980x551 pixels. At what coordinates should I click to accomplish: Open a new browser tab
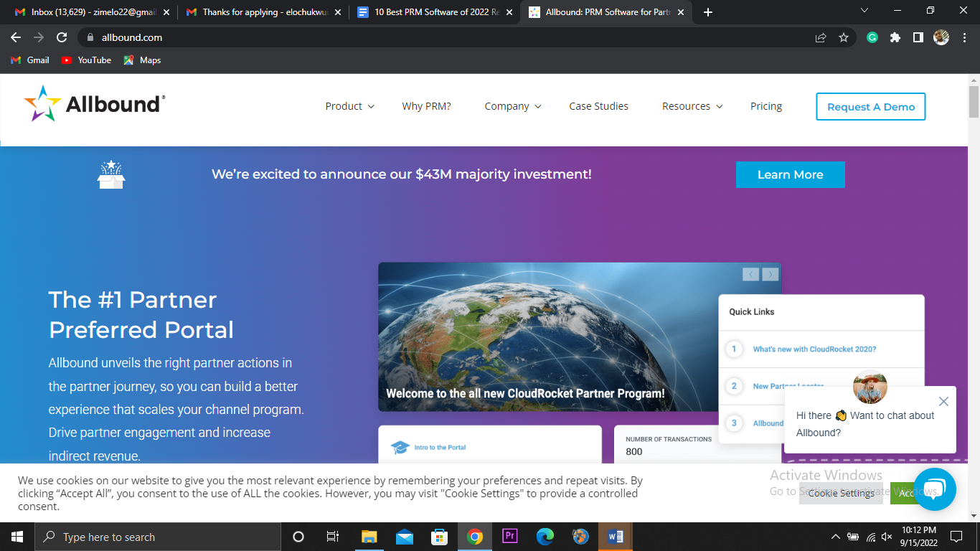[708, 12]
